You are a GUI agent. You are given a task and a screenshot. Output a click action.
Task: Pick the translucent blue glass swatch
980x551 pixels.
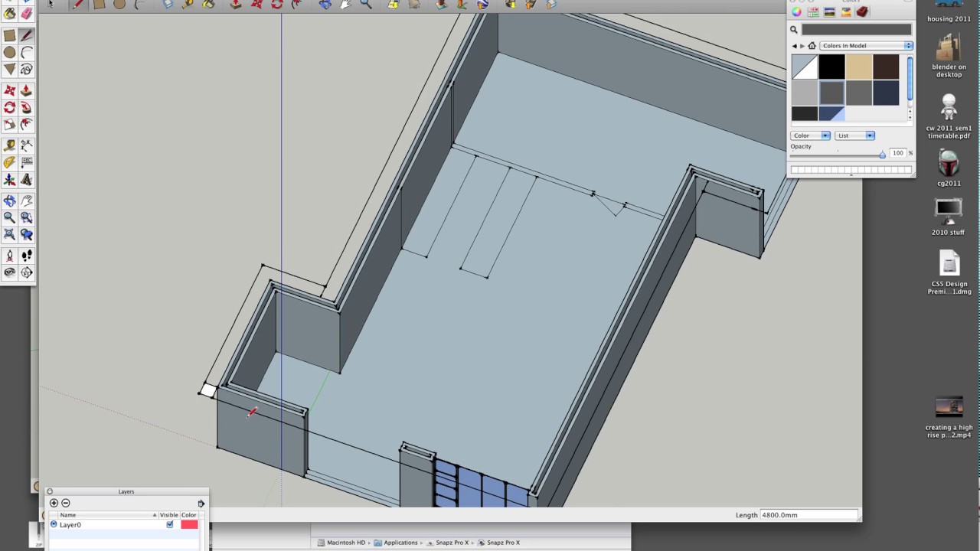(831, 114)
